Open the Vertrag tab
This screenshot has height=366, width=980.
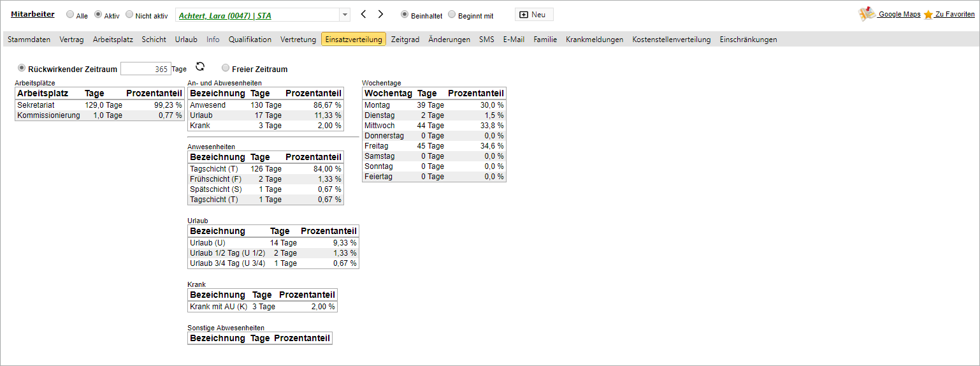[71, 40]
